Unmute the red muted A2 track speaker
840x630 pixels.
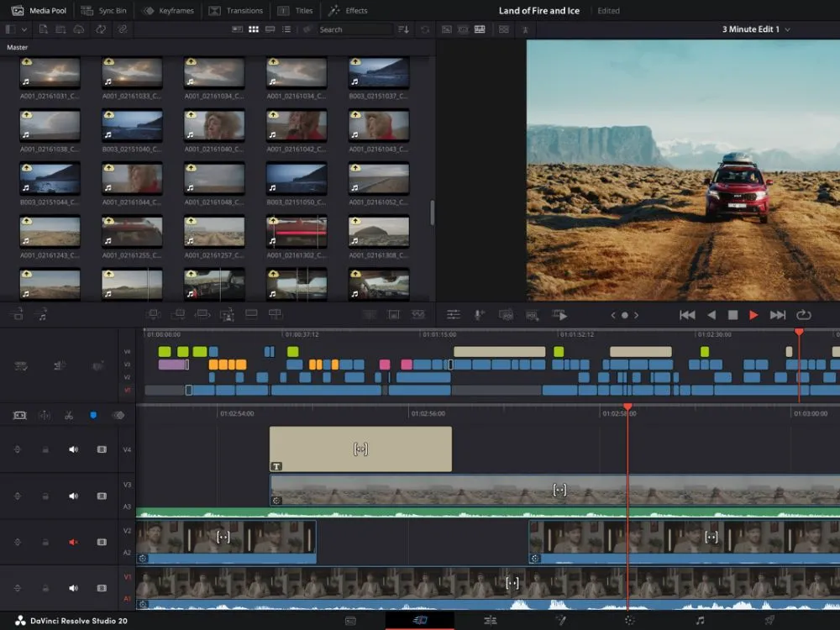point(73,542)
